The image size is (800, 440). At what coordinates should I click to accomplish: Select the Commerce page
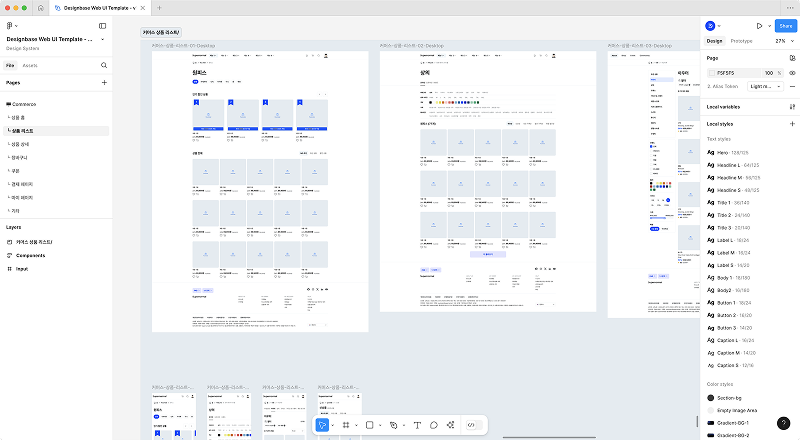pos(56,104)
